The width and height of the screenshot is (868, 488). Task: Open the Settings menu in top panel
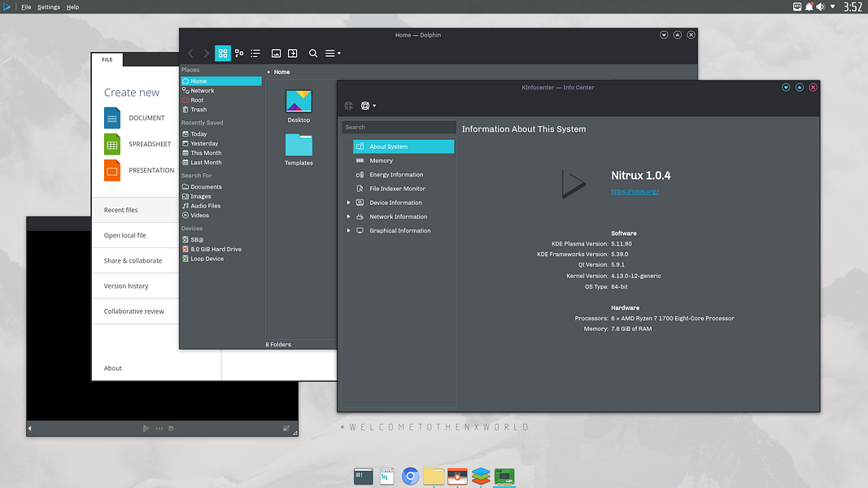click(x=49, y=7)
